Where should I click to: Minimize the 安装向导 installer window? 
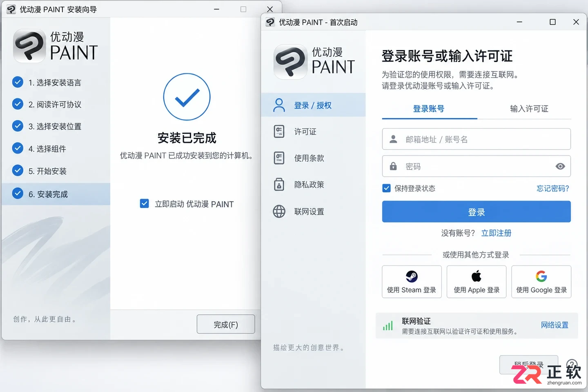217,9
